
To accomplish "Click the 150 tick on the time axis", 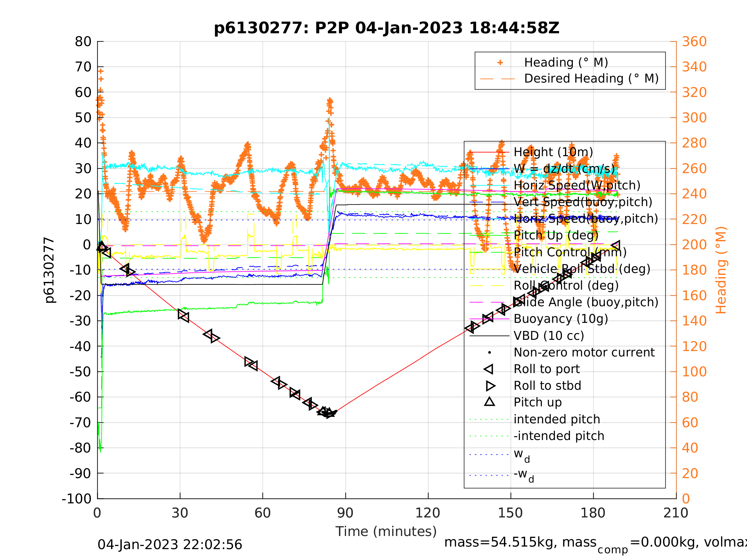I will [x=510, y=513].
